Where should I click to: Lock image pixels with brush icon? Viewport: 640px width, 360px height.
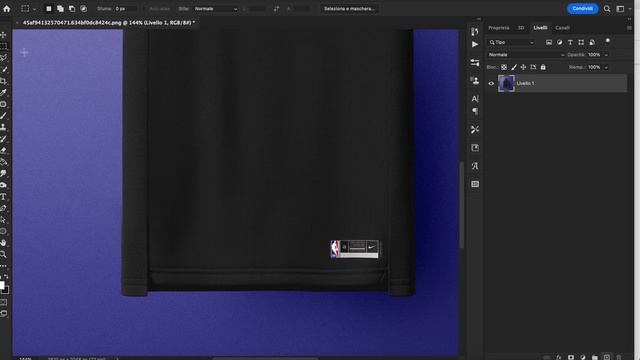click(513, 67)
